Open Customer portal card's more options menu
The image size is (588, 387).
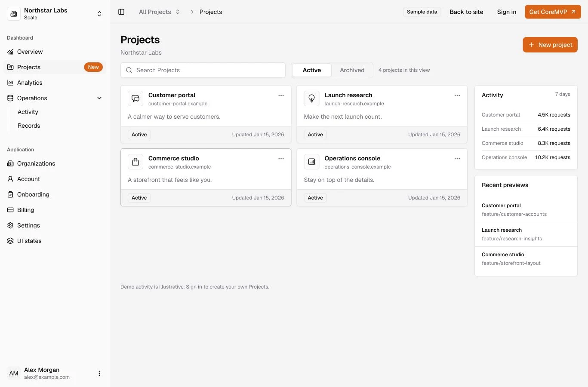point(281,95)
